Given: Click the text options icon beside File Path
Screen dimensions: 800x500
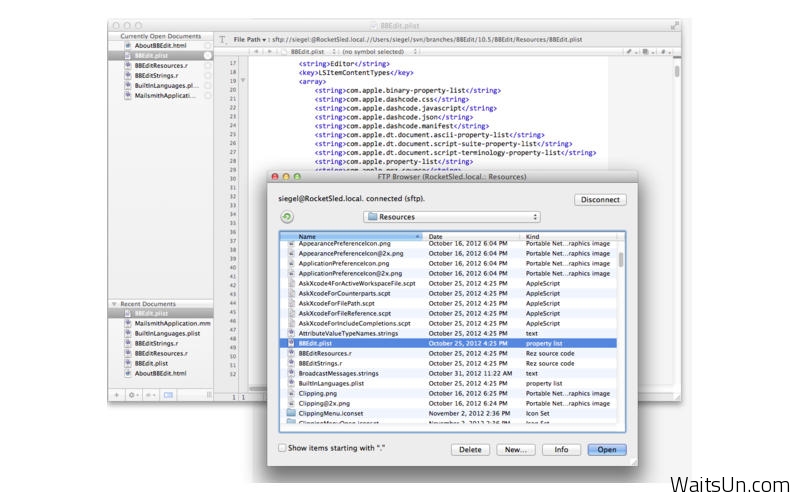Looking at the screenshot, I should [x=222, y=39].
